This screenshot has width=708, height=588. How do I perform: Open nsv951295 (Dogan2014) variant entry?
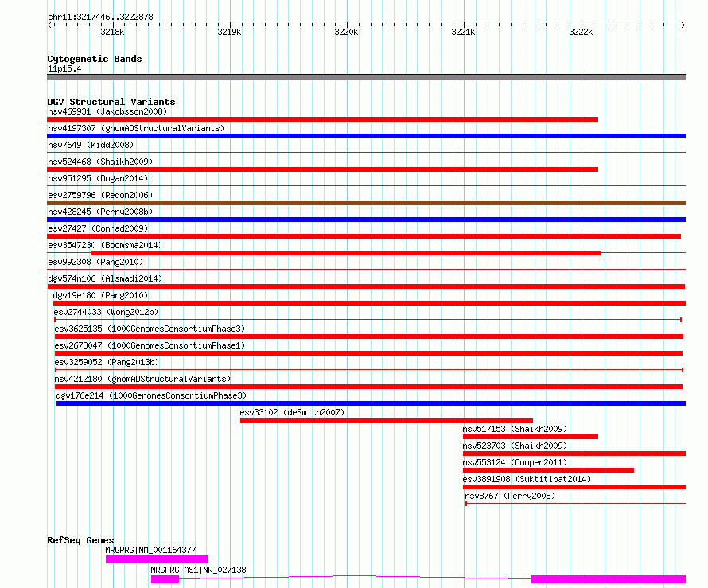click(x=98, y=178)
